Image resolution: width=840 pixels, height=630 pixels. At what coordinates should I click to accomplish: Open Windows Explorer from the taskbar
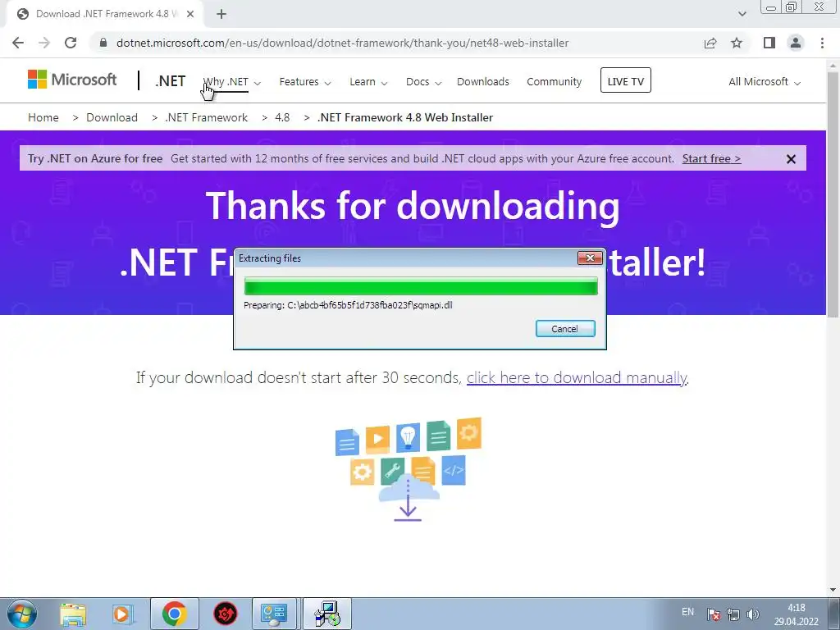click(73, 614)
